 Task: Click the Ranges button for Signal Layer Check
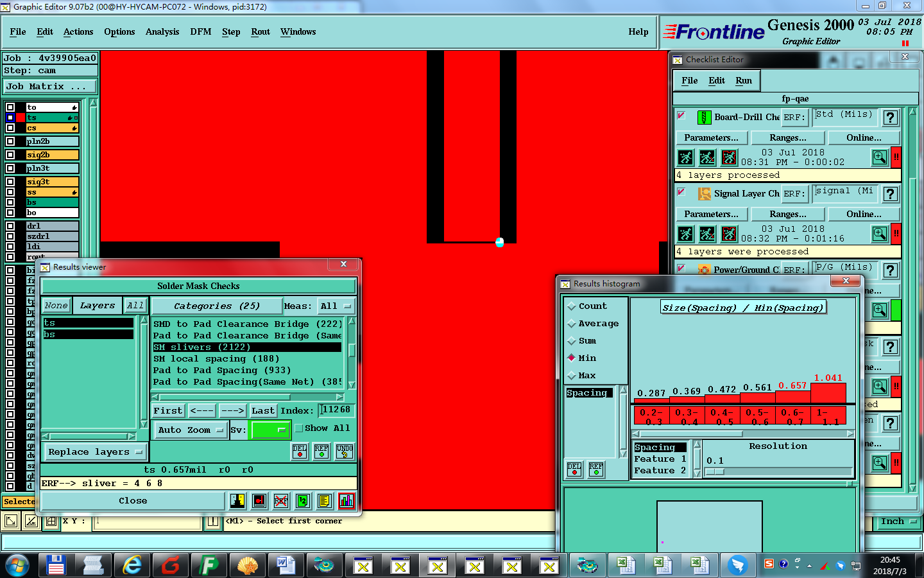pos(788,214)
